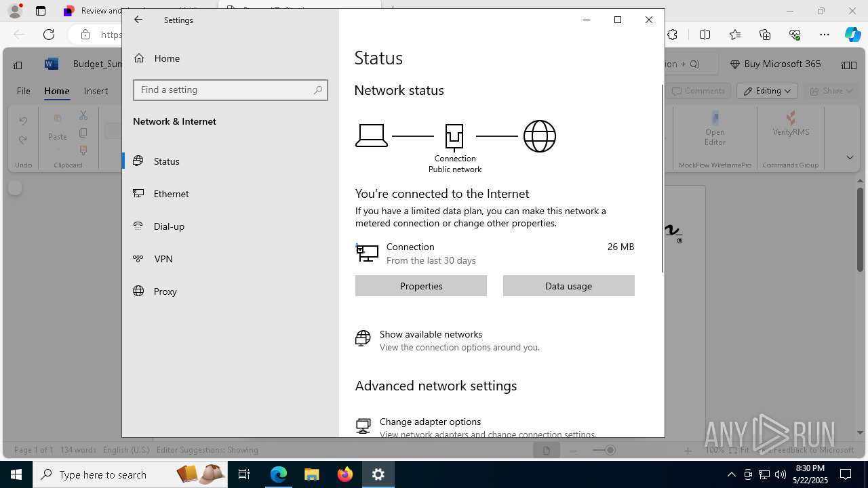Open browser split screen icon
868x488 pixels.
[705, 35]
